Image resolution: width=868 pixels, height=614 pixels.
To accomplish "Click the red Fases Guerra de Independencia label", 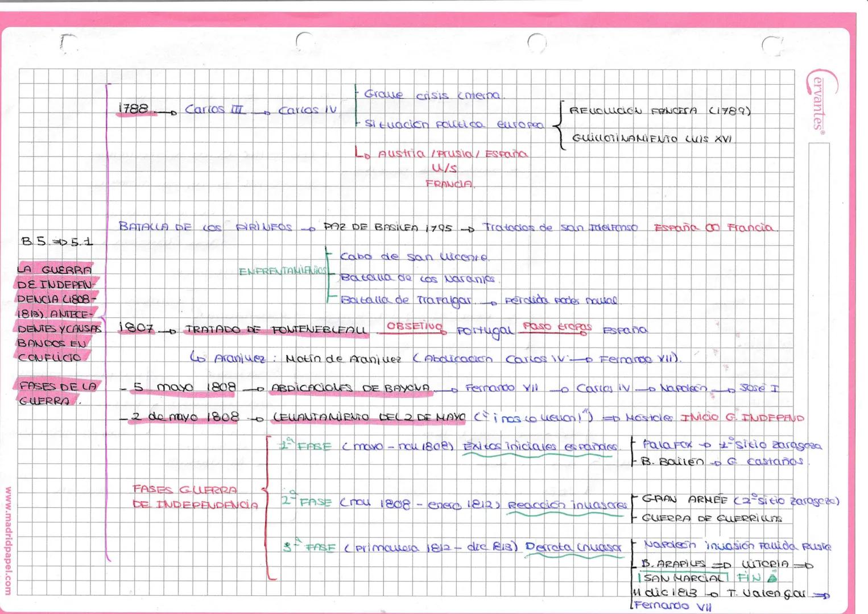I will click(x=193, y=497).
